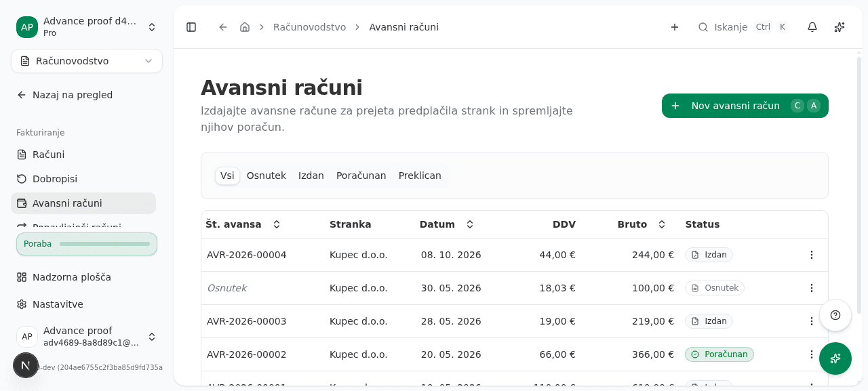Viewport: 868px width, 391px height.
Task: Open the AI sparkle icon in header
Action: (x=840, y=27)
